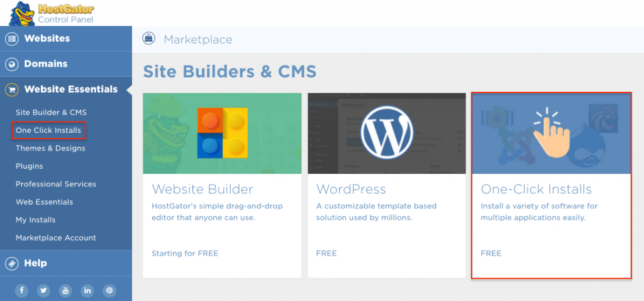Screen dimensions: 644x301
Task: Open My Installs in the sidebar
Action: point(35,220)
